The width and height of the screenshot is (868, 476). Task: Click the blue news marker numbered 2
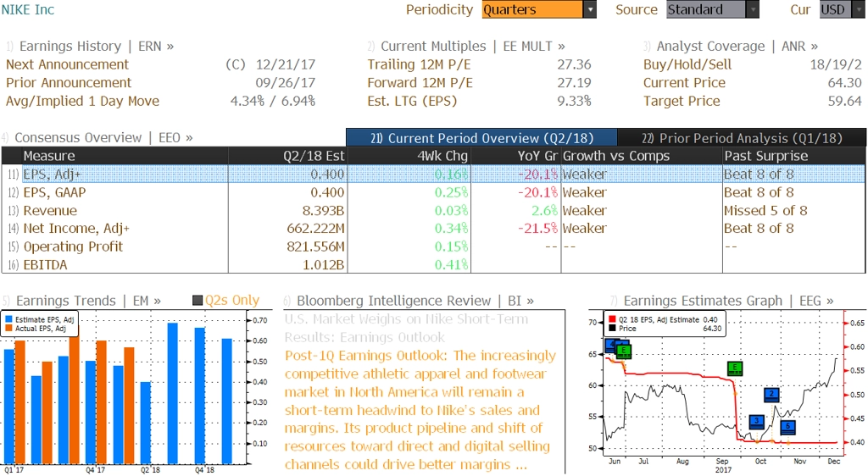click(771, 395)
